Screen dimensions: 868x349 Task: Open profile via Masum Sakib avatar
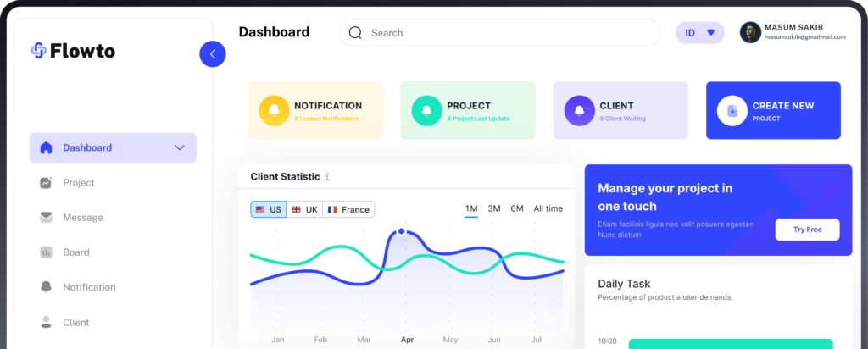[749, 33]
